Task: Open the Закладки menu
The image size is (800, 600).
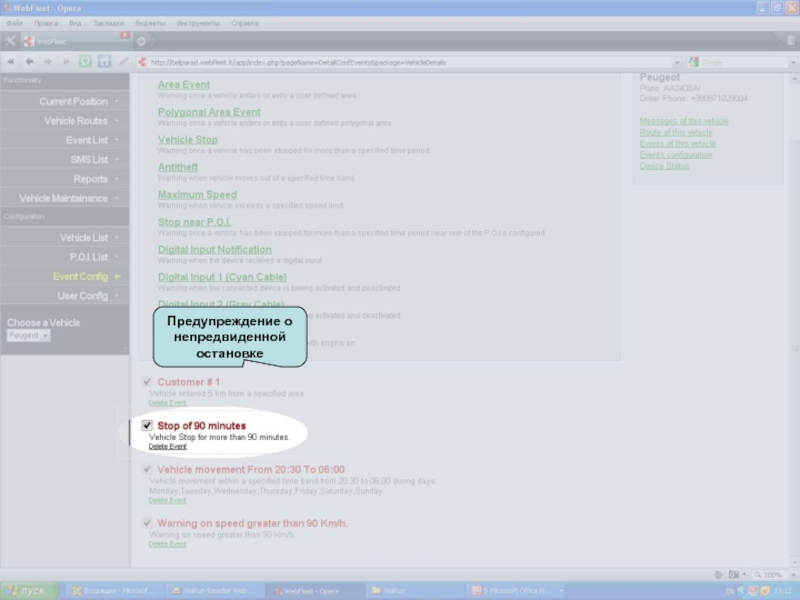Action: 109,23
